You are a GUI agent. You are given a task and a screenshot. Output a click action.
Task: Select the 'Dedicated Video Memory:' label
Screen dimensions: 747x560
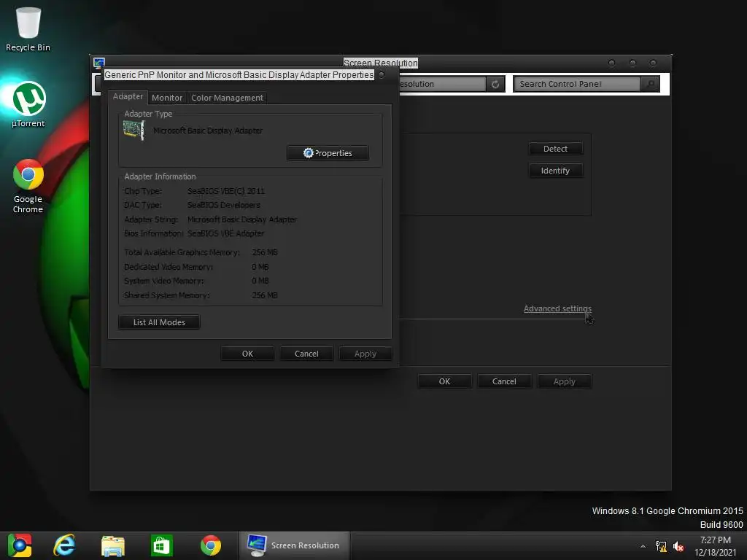coord(169,267)
